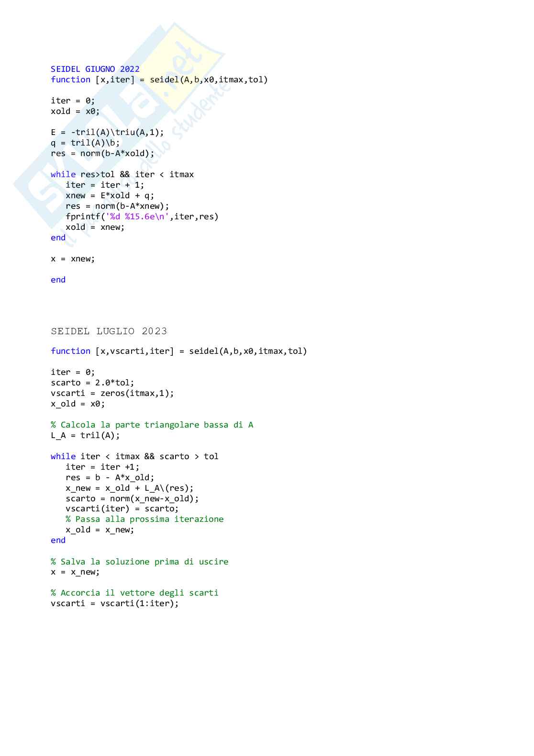Click the 'L_A = tril(A);' line
Image resolution: width=534 pixels, height=756 pixels.
(85, 435)
